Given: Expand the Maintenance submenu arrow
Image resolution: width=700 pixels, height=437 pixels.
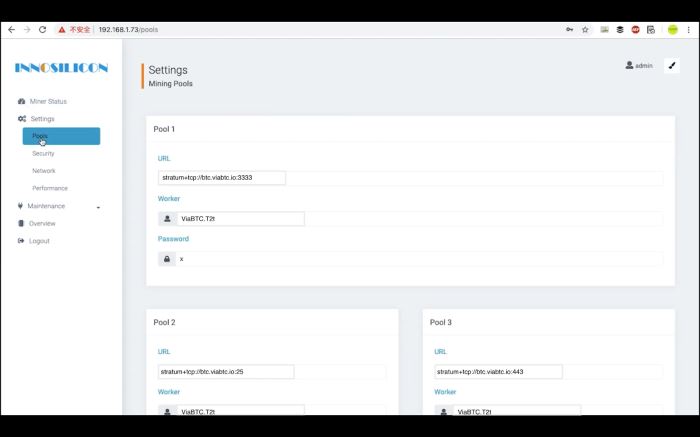Looking at the screenshot, I should [98, 207].
